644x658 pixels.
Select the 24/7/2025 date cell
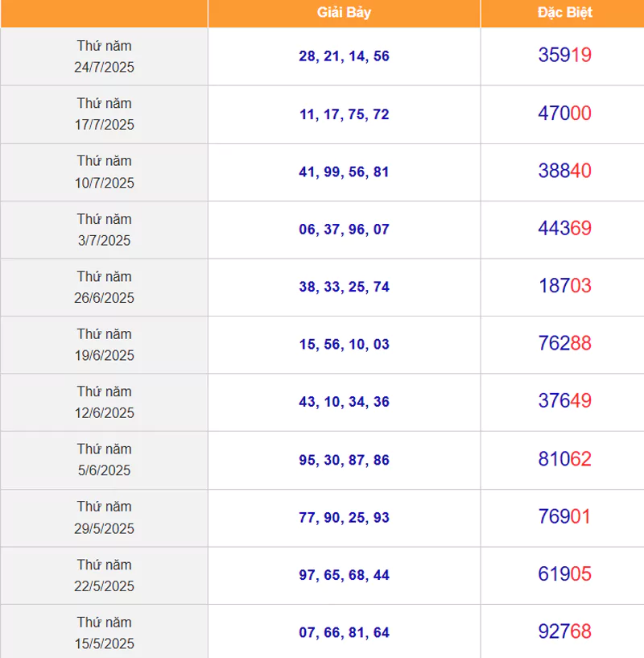tap(104, 56)
